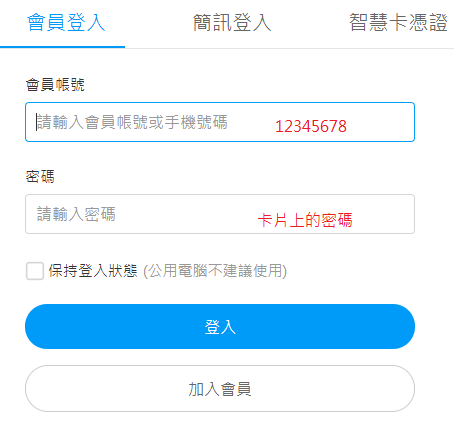454x427 pixels.
Task: Focus the 會員帳號 input field
Action: [220, 122]
